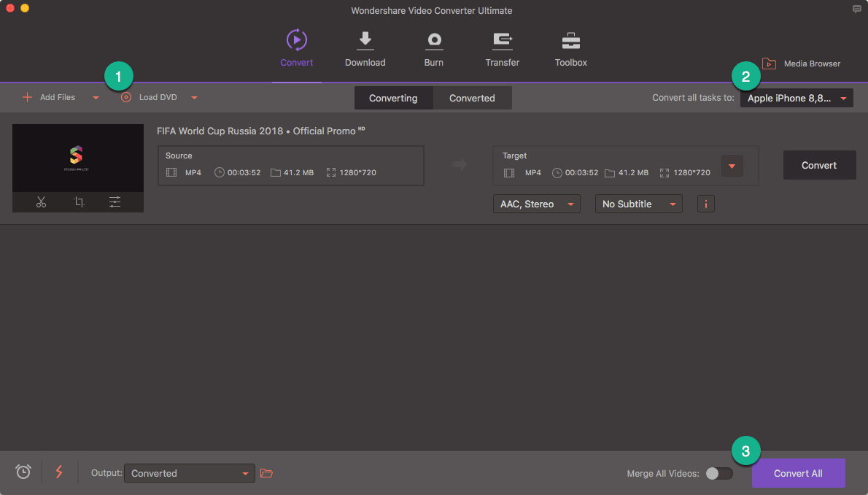Click the disc icon beside Load DVD
Screen dimensions: 868x495
[x=126, y=97]
